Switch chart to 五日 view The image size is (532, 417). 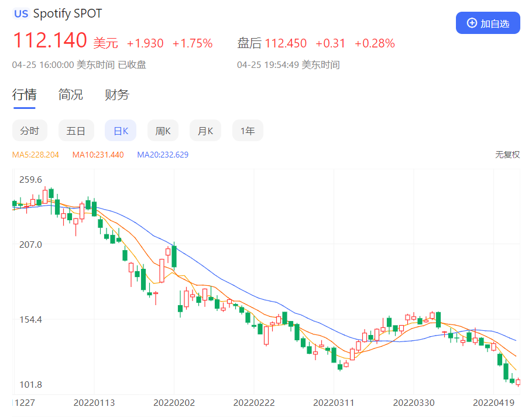tap(76, 131)
